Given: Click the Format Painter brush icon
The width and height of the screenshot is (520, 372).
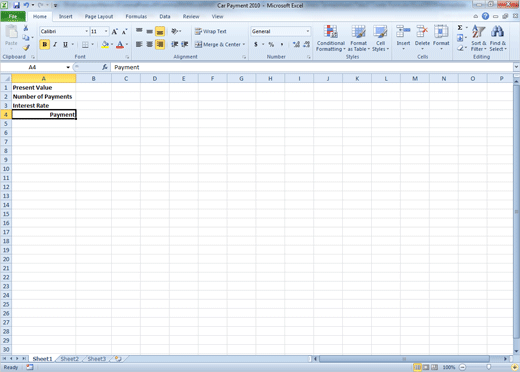Looking at the screenshot, I should point(26,48).
